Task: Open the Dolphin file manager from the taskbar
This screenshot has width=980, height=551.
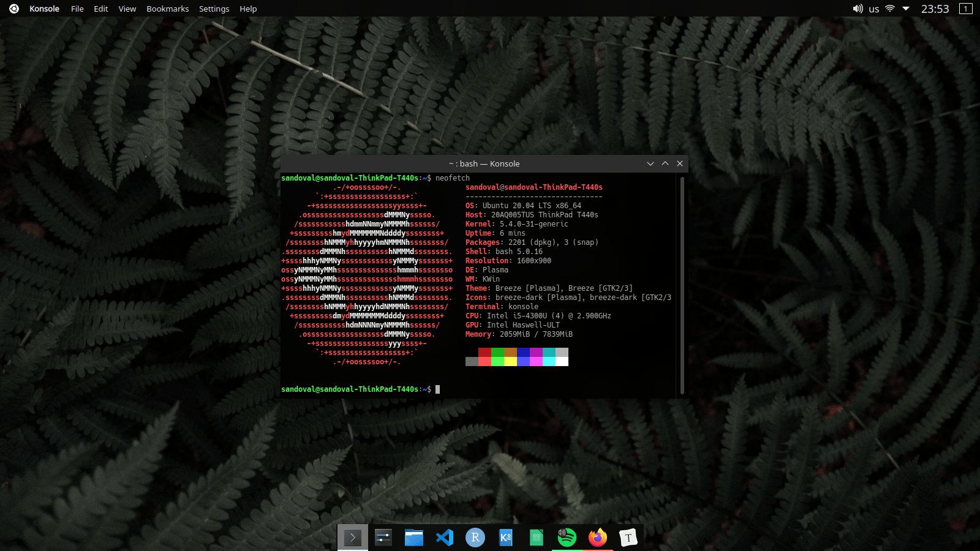Action: 414,538
